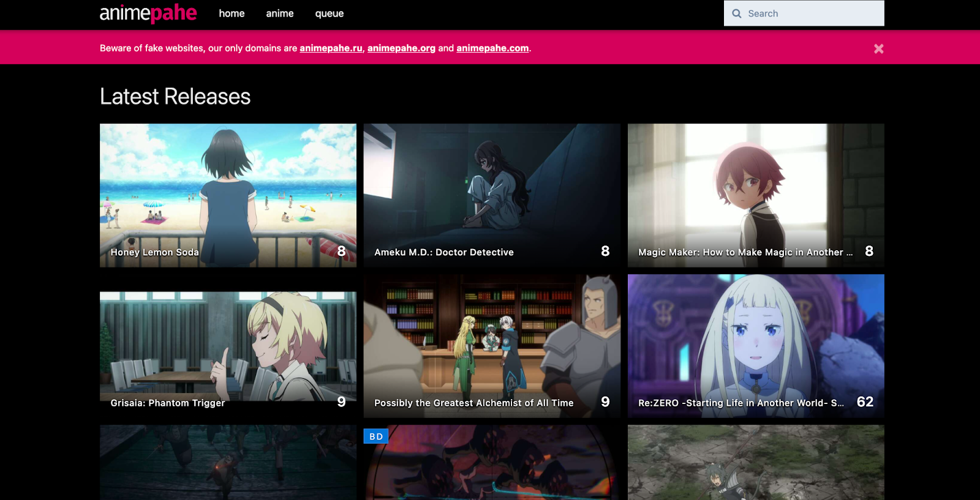980x500 pixels.
Task: Click the search magnifier icon
Action: point(737,13)
